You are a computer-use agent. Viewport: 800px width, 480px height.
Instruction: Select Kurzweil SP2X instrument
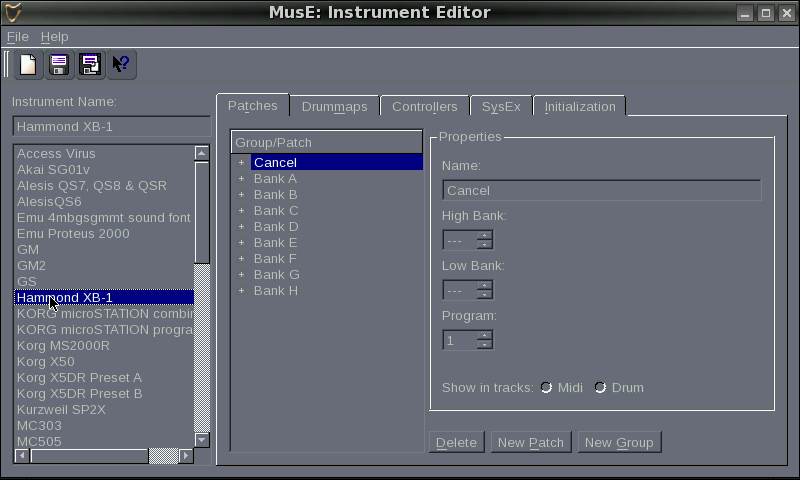[104, 410]
